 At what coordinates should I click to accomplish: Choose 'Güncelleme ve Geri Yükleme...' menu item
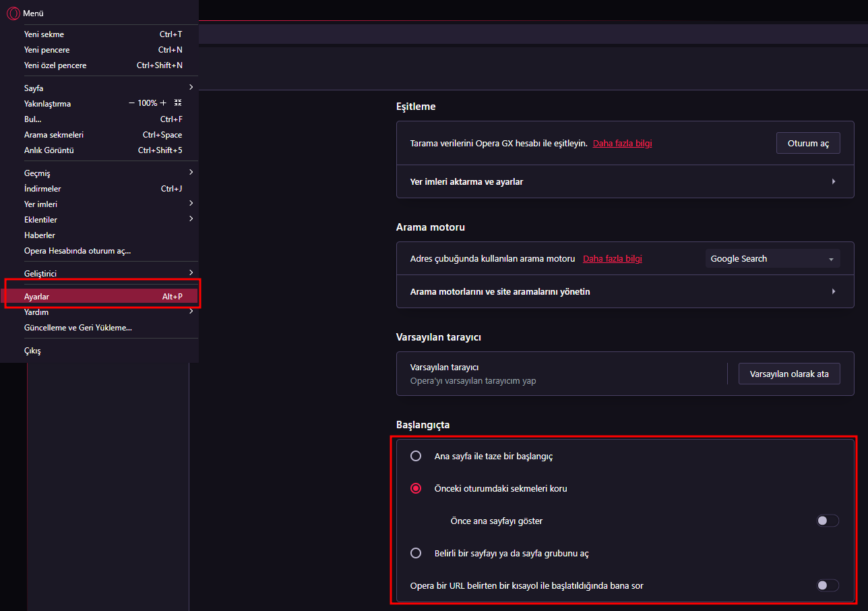click(x=99, y=328)
